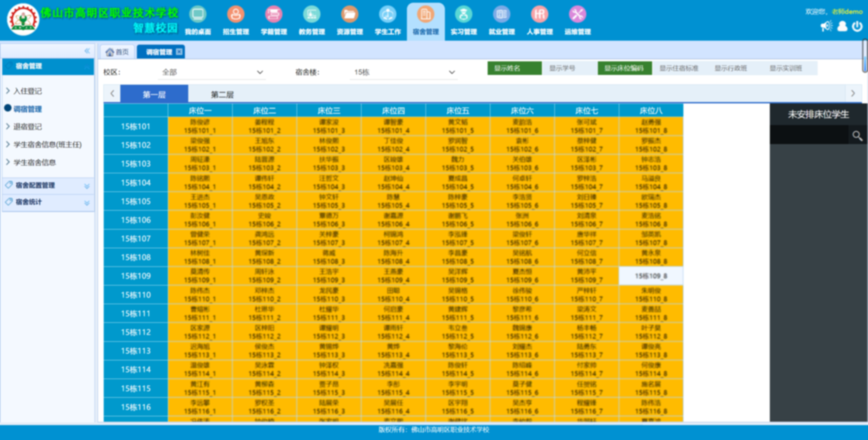The image size is (868, 440).
Task: Click room row header 15栋105
Action: pyautogui.click(x=136, y=201)
